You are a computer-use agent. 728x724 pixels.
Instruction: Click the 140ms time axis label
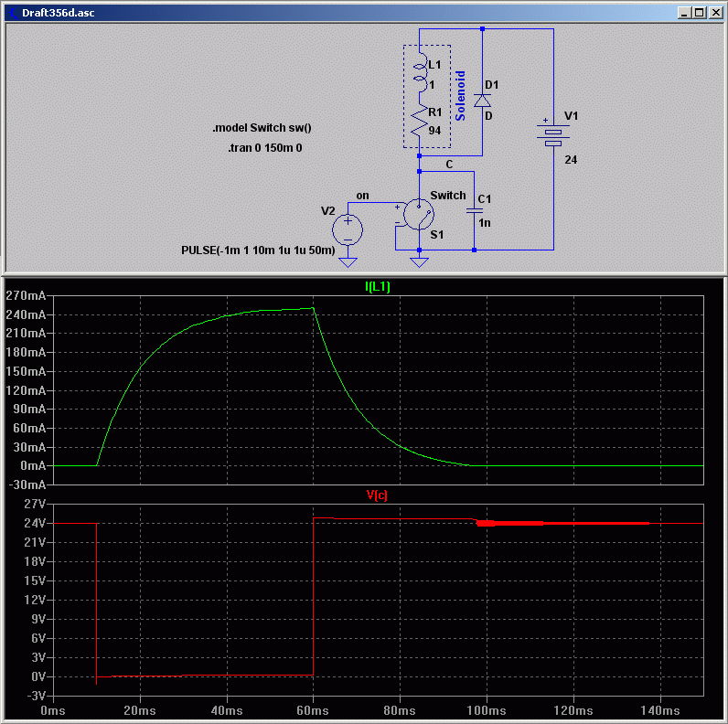click(x=659, y=710)
